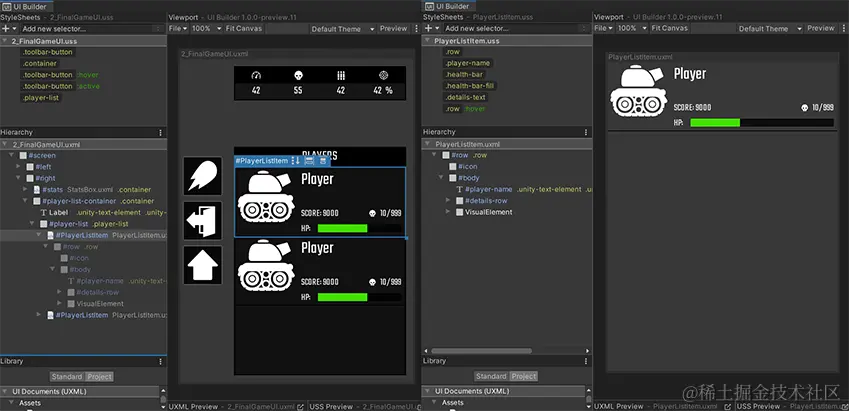Click the tank icon in the selected PlayerListItem
The height and width of the screenshot is (411, 849).
point(266,196)
